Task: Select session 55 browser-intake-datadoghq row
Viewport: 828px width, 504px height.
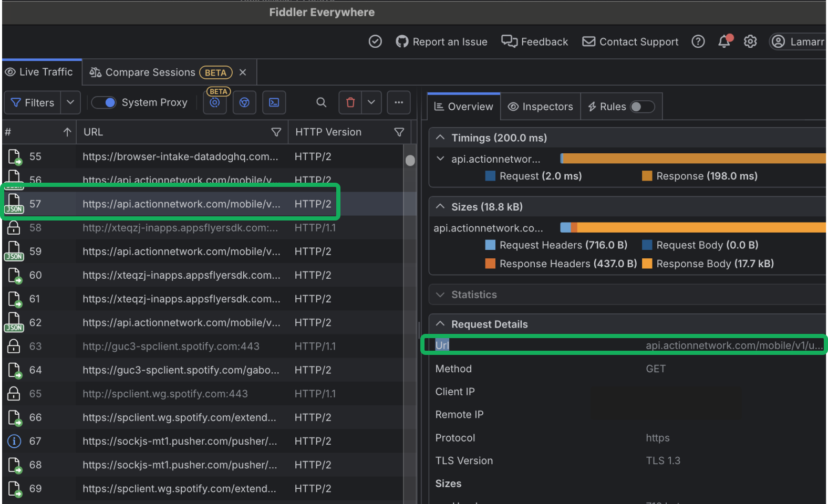Action: click(x=203, y=156)
